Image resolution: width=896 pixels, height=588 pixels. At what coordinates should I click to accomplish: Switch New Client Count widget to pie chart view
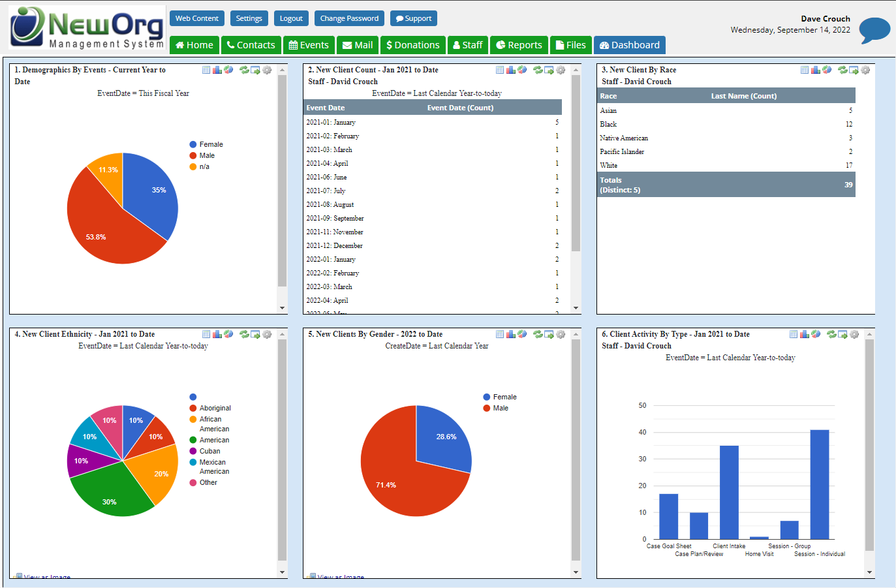(522, 70)
